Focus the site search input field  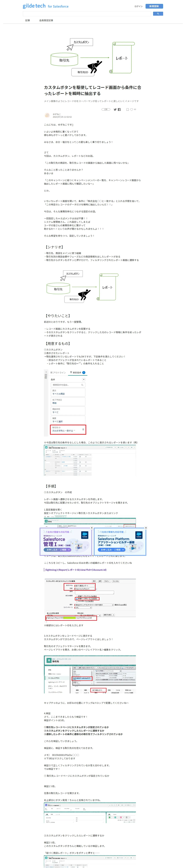pyautogui.click(x=87, y=14)
